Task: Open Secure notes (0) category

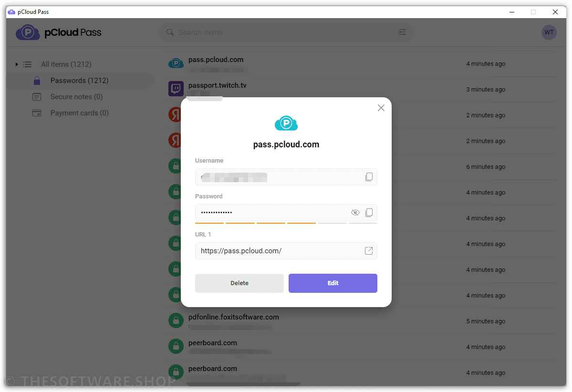Action: click(x=76, y=97)
